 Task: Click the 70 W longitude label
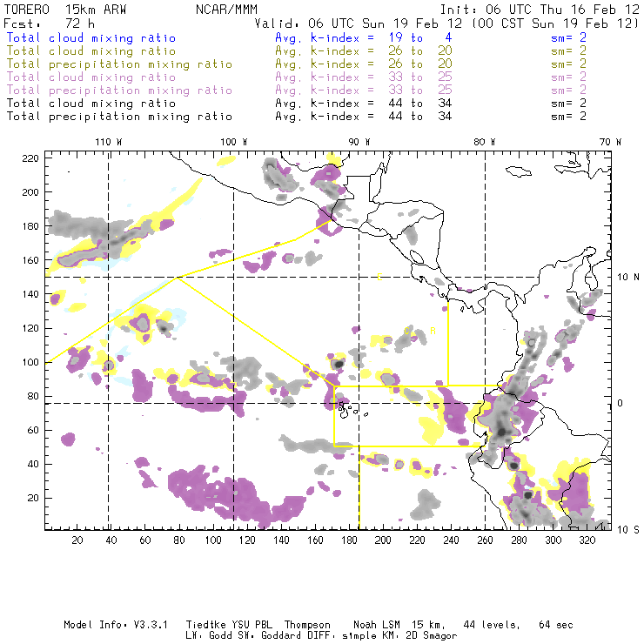click(x=612, y=141)
